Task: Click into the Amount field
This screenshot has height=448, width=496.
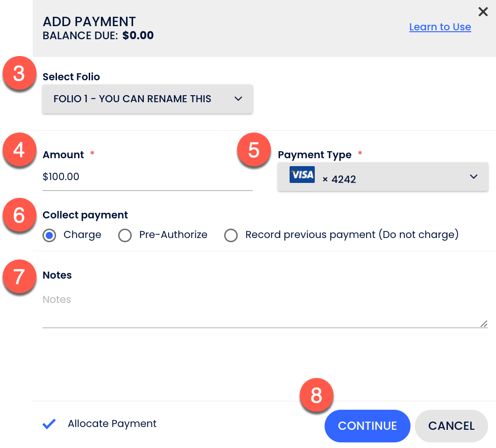Action: pyautogui.click(x=147, y=177)
